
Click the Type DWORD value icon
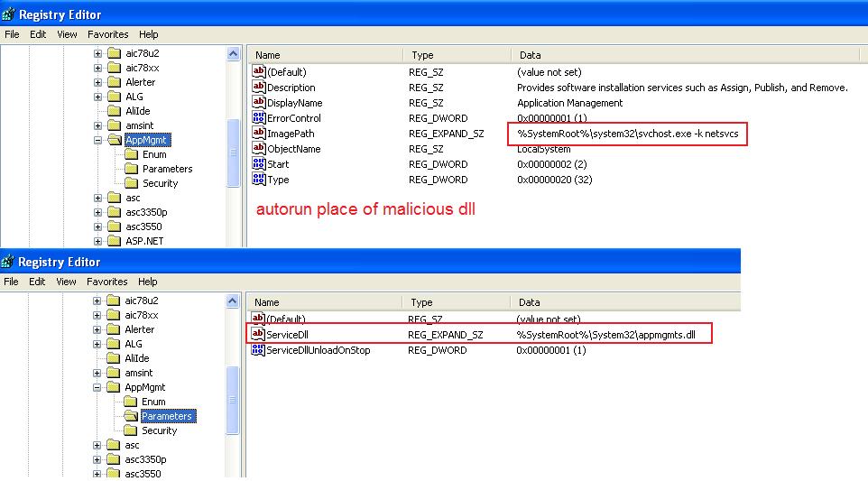(259, 179)
